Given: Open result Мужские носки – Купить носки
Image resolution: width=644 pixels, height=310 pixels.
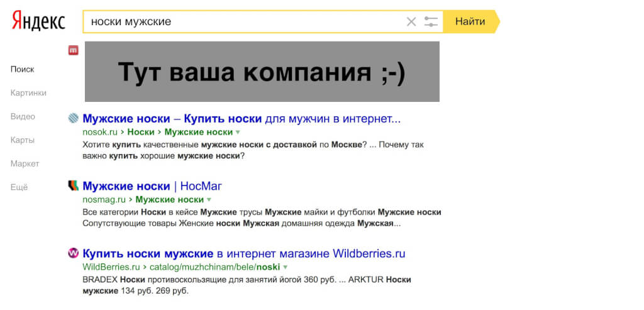Looking at the screenshot, I should (241, 119).
